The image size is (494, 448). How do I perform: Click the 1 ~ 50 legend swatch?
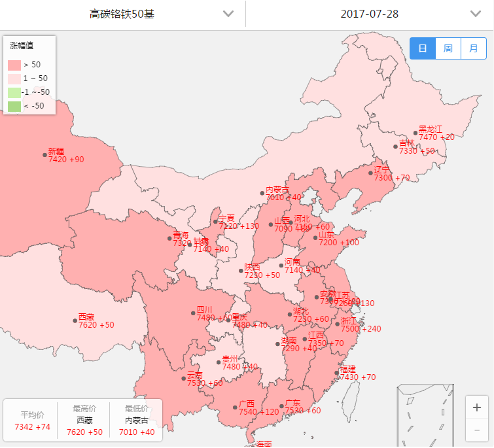tap(14, 78)
